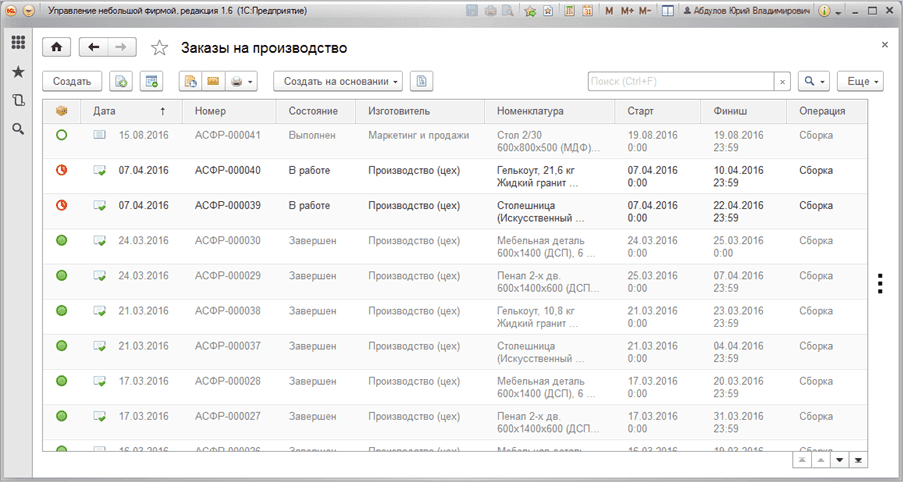Clear the search field with x
The image size is (903, 482).
click(x=782, y=81)
